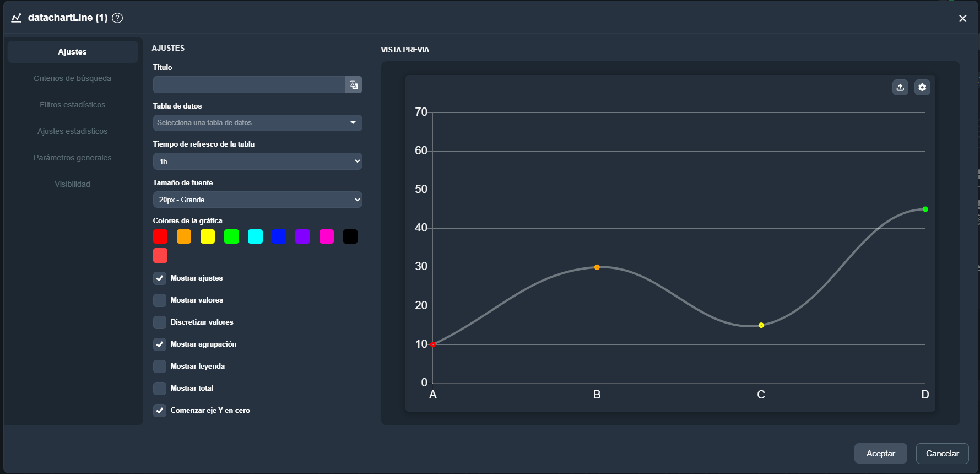Click the datachartLine line chart icon
This screenshot has width=980, height=474.
17,18
